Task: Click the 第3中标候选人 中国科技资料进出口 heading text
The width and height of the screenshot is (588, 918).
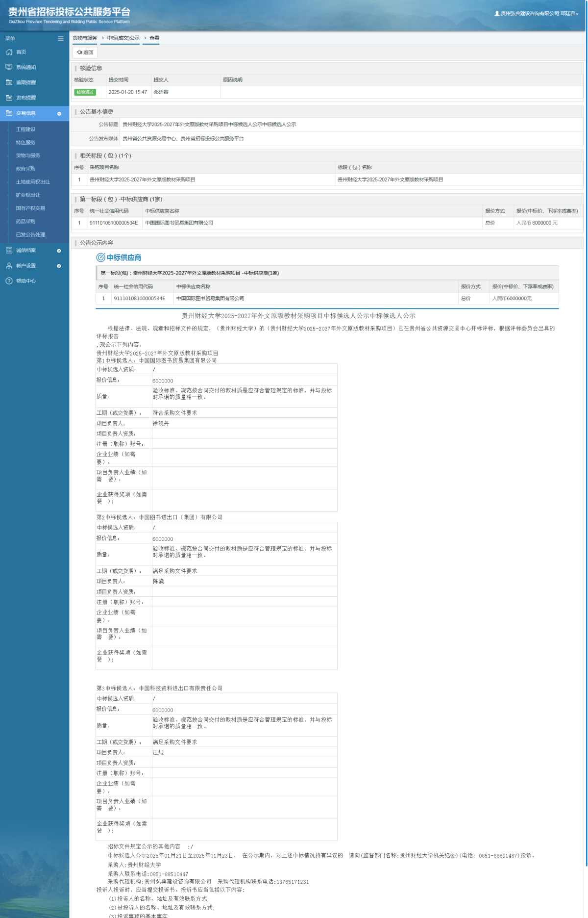Action: click(x=159, y=688)
